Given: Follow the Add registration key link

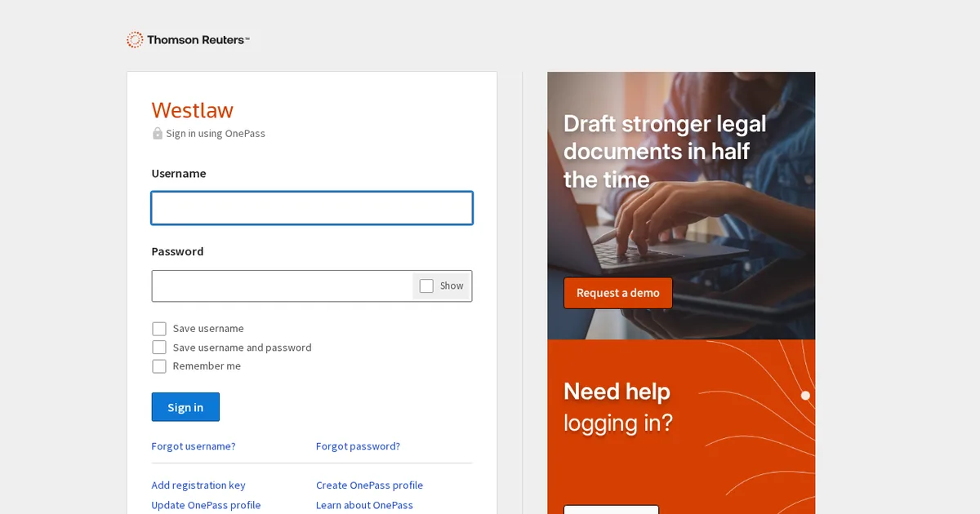Looking at the screenshot, I should pos(198,485).
